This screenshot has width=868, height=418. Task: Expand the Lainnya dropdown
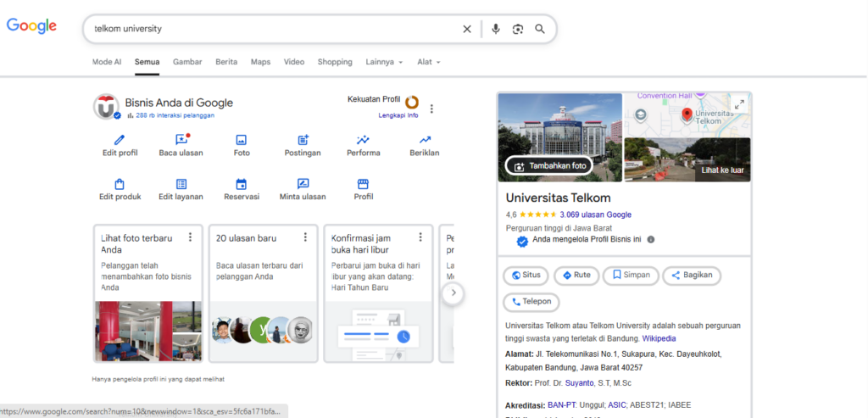coord(384,62)
